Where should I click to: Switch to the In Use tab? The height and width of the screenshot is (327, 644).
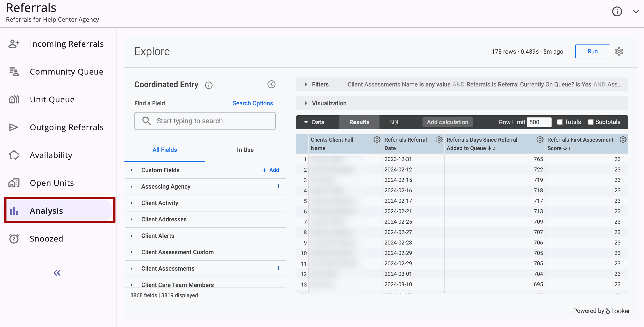point(245,150)
